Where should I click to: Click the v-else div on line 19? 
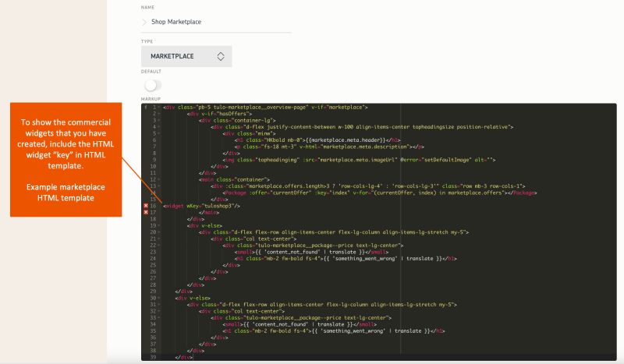pyautogui.click(x=204, y=225)
